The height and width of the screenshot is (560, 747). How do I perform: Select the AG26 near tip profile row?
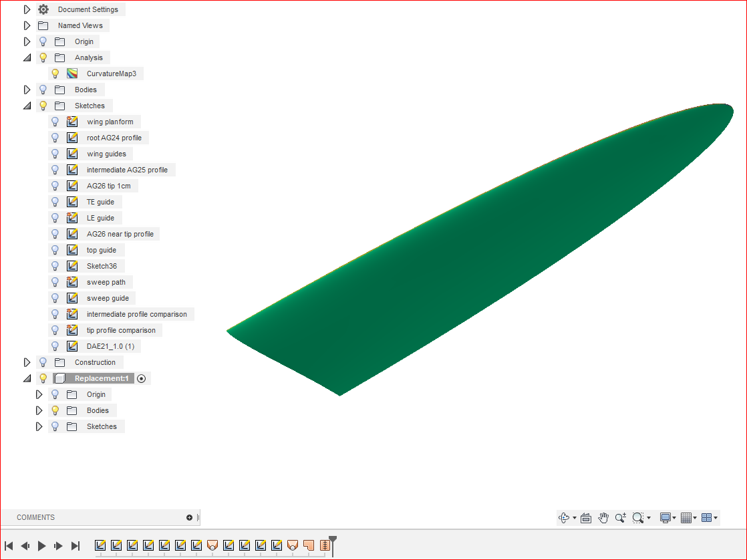point(104,234)
